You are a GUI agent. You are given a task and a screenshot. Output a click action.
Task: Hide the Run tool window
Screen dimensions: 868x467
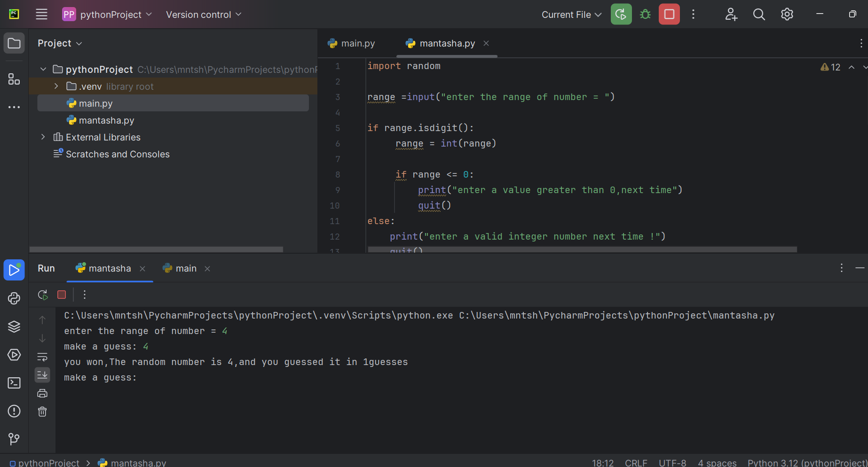coord(860,268)
